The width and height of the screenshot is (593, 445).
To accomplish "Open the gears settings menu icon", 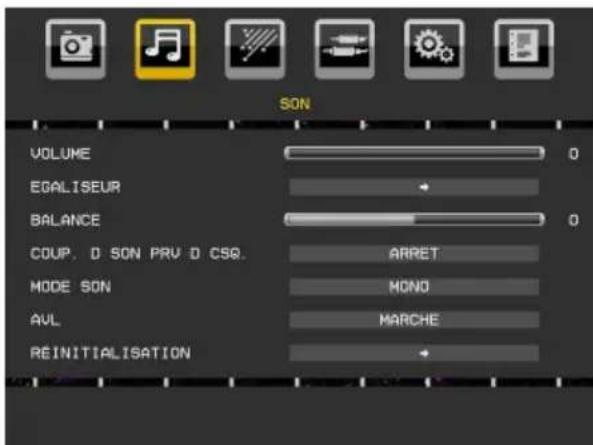I will pyautogui.click(x=434, y=49).
